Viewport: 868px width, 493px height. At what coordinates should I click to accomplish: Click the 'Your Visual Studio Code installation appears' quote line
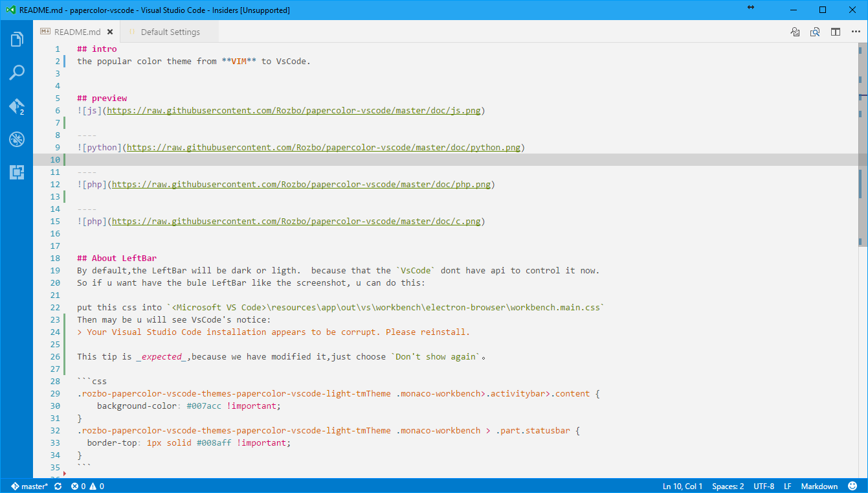274,332
